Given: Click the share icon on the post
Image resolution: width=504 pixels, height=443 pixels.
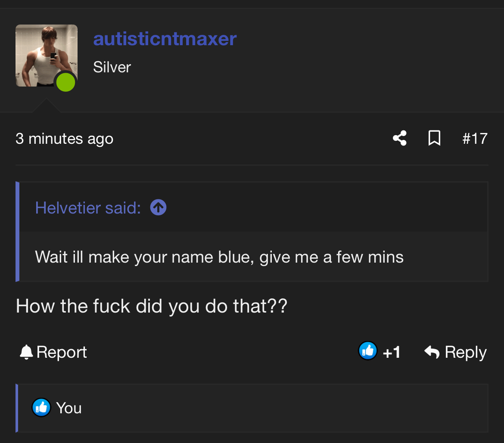Looking at the screenshot, I should 400,138.
